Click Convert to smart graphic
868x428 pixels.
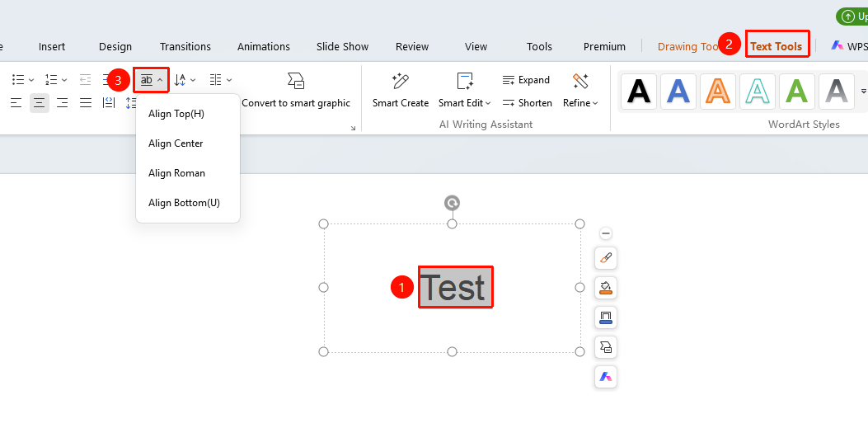pos(296,90)
